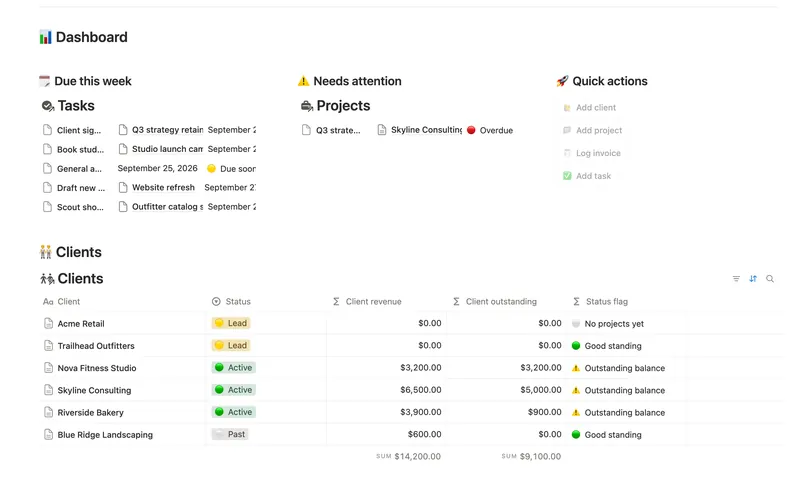Click the icon beside Add project
Viewport: 800px width, 484px height.
click(x=567, y=130)
